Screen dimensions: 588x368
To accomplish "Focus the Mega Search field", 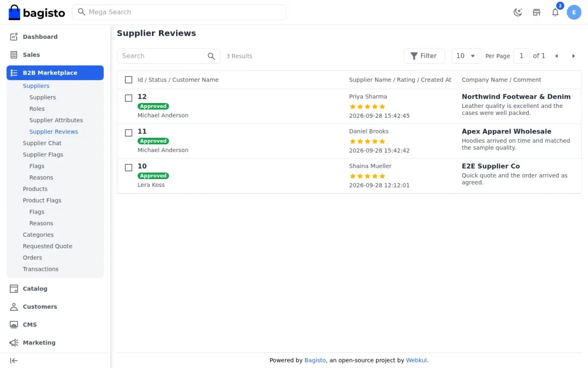I will tap(179, 12).
